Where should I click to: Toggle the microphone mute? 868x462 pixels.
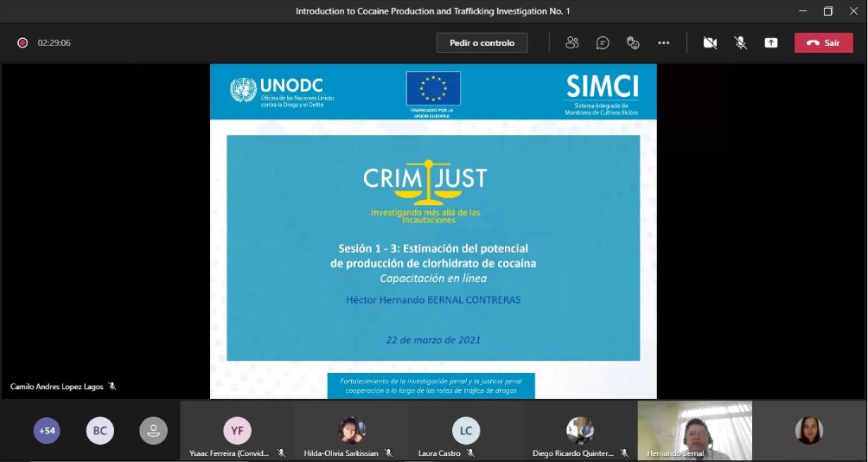740,42
